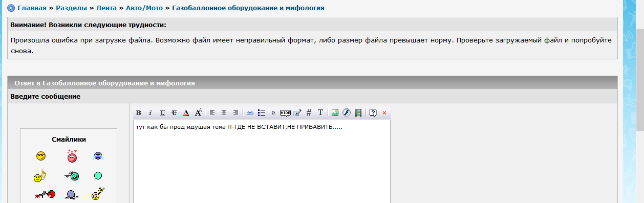Viewport: 644px width, 203px height.
Task: Click the 'Смайлики' heading
Action: [x=69, y=139]
